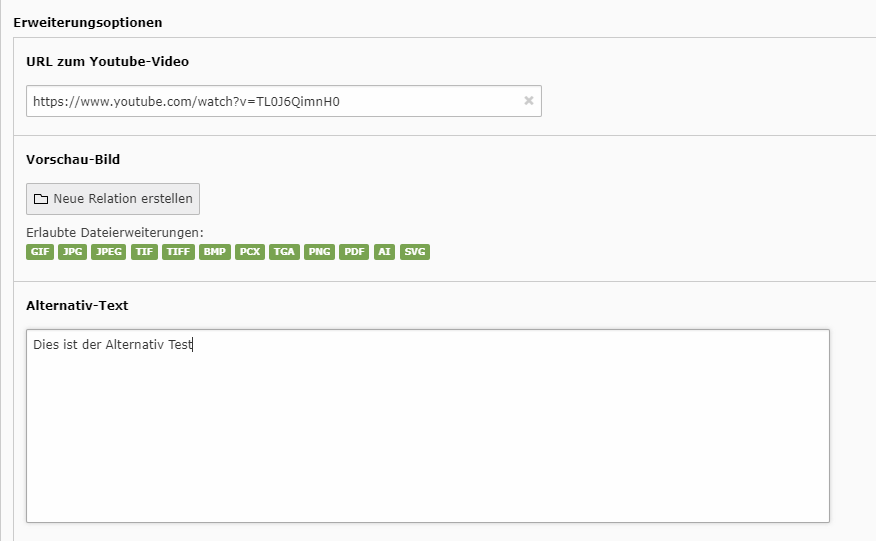Click the Vorschau-Bild label
Viewport: 876px width, 541px height.
point(73,160)
